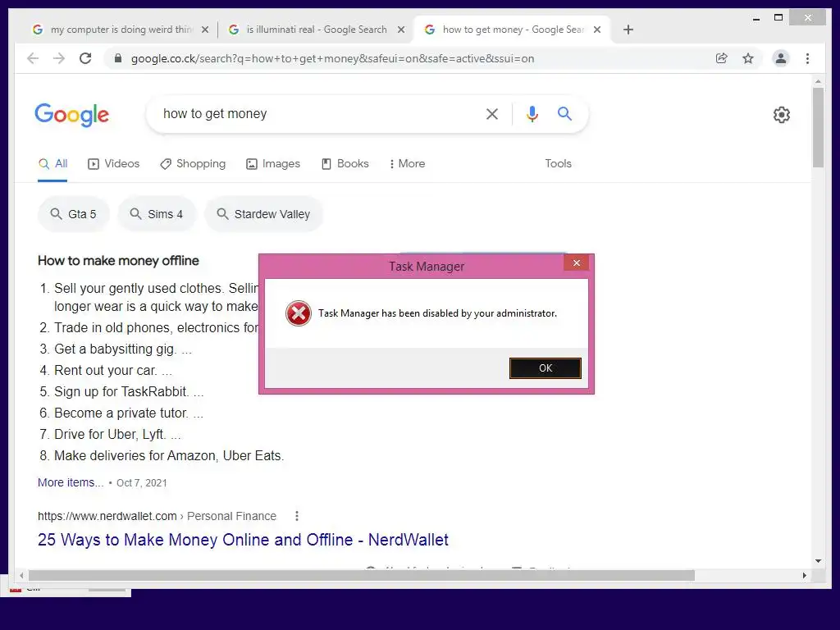Screen dimensions: 840x630
Task: Click the padlock site info icon
Action: pyautogui.click(x=118, y=58)
